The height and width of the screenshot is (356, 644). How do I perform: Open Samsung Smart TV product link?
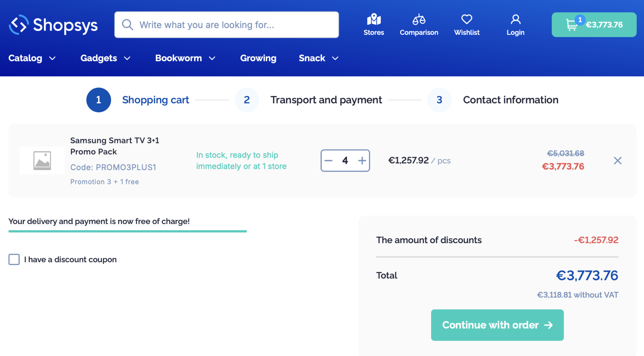click(114, 146)
